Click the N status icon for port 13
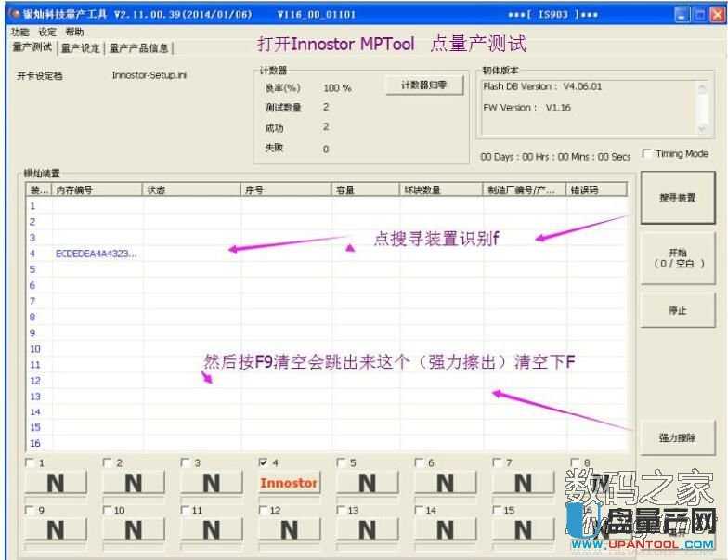Screen dimensions: 728x560 [368, 529]
